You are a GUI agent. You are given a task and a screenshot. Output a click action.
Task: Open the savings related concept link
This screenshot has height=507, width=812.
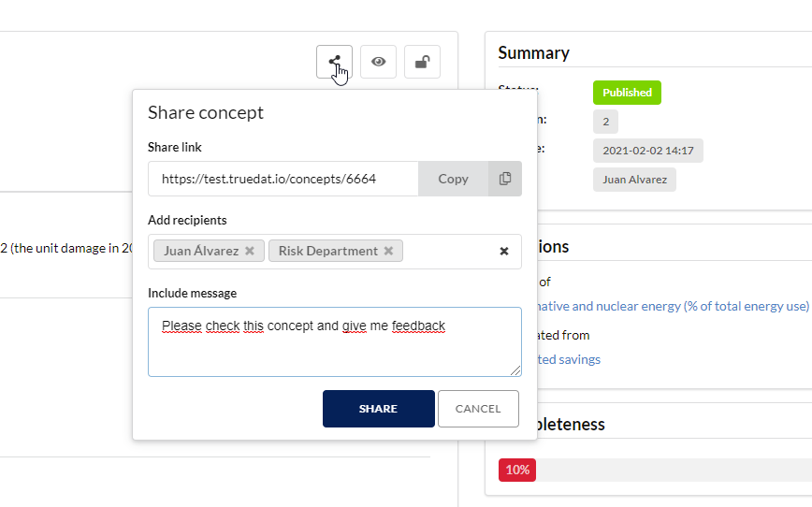point(566,359)
